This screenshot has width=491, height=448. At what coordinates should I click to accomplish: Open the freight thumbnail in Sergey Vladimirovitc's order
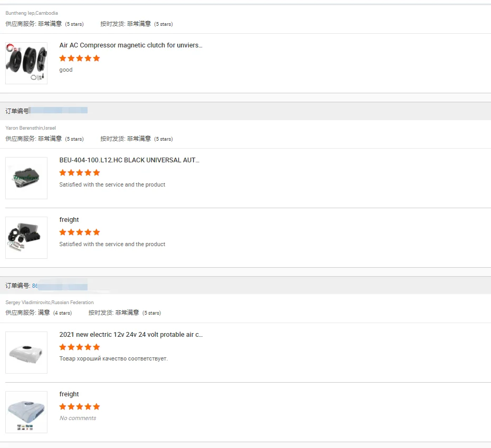26,412
